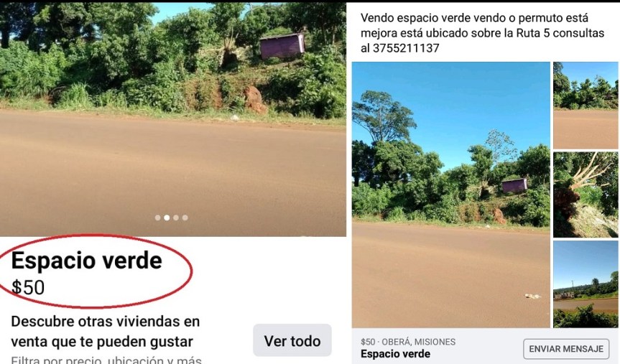620x364 pixels.
Task: Open the top-right small thumbnail photo
Action: pyautogui.click(x=586, y=105)
